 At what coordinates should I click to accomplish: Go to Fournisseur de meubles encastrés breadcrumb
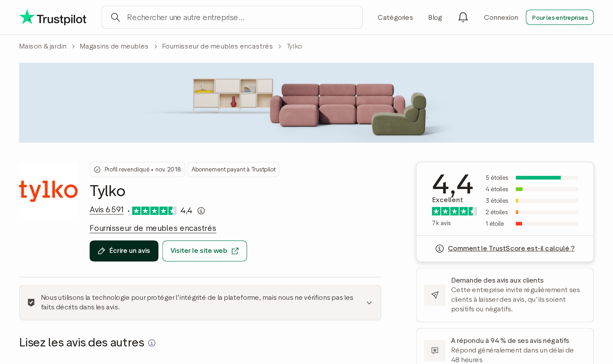coord(217,46)
